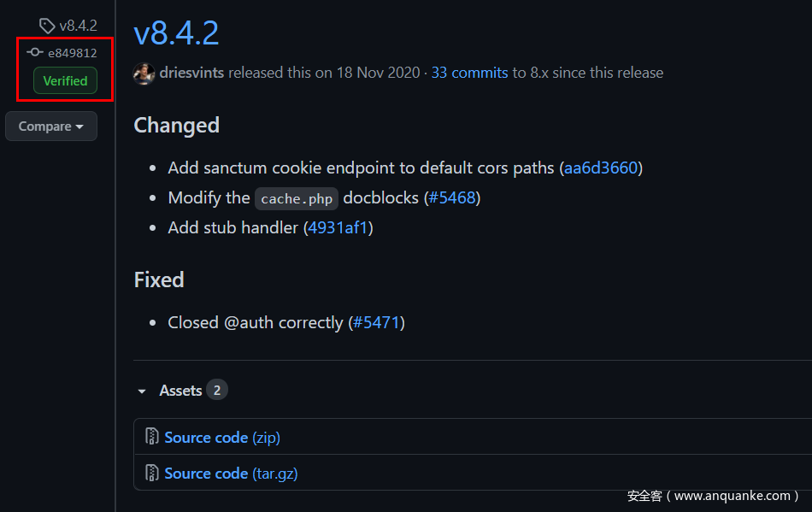The image size is (812, 512).
Task: Click driesvints' avatar image
Action: point(144,73)
